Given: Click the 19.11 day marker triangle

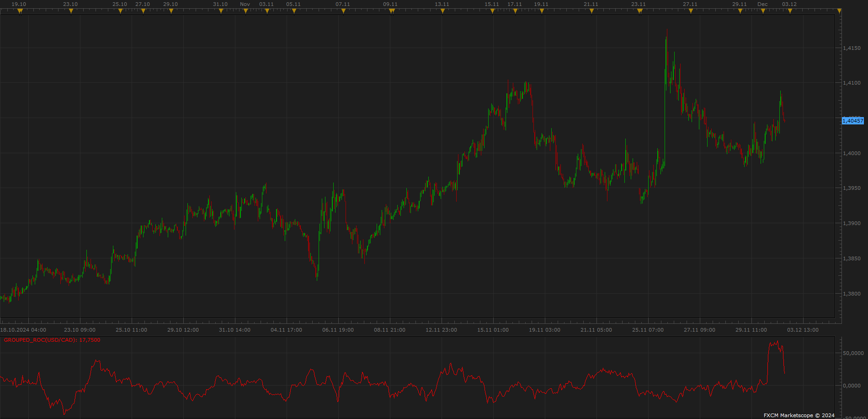Looking at the screenshot, I should pyautogui.click(x=542, y=11).
